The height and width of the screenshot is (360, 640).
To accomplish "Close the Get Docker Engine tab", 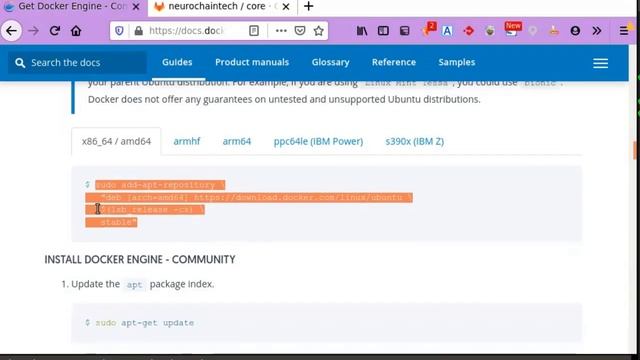I will 136,7.
